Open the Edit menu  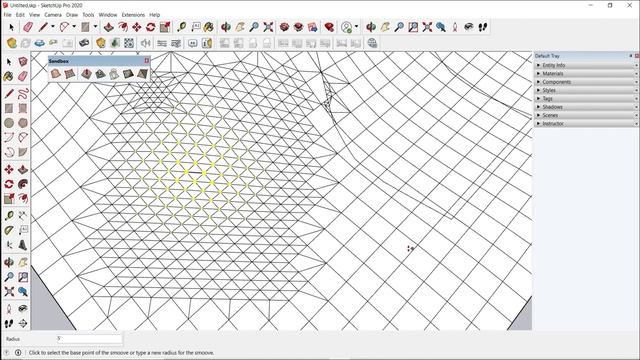(20, 15)
